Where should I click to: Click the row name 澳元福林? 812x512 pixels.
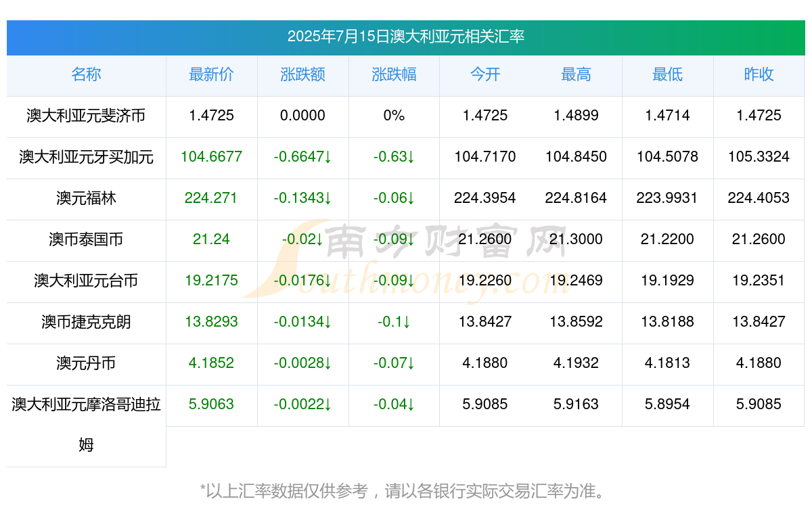[x=86, y=198]
